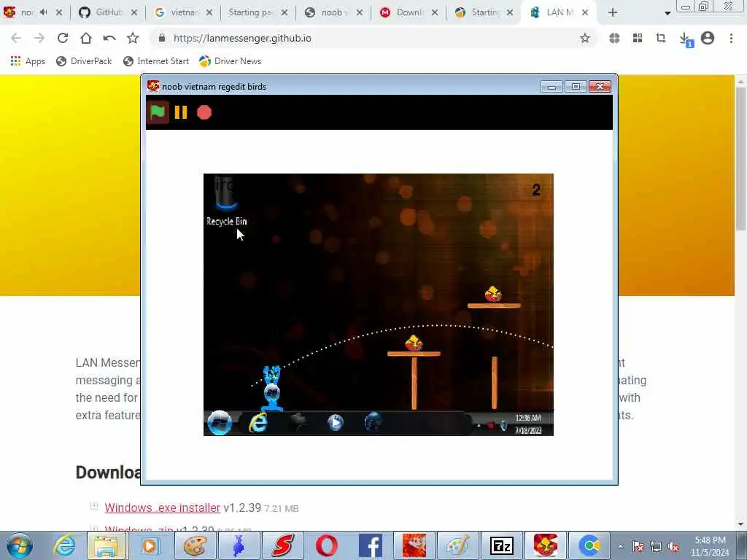Switch to the LAN Messenger tab
747x560 pixels.
[x=560, y=12]
